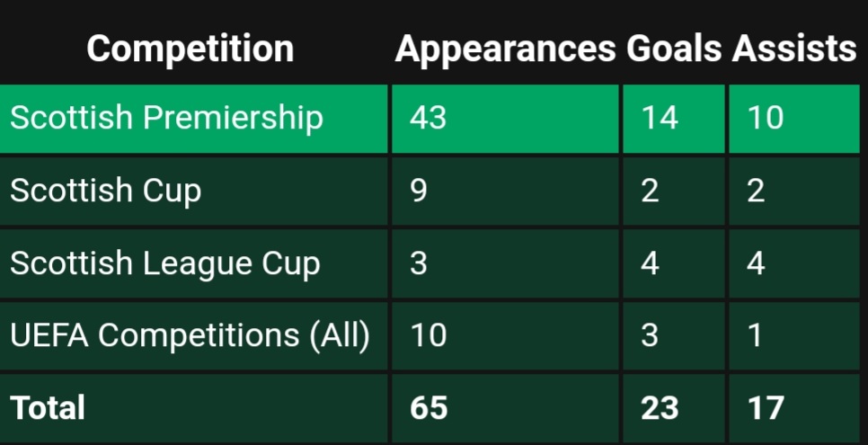Image resolution: width=868 pixels, height=445 pixels.
Task: Click Scottish Premiership assists value 10
Action: pyautogui.click(x=765, y=118)
